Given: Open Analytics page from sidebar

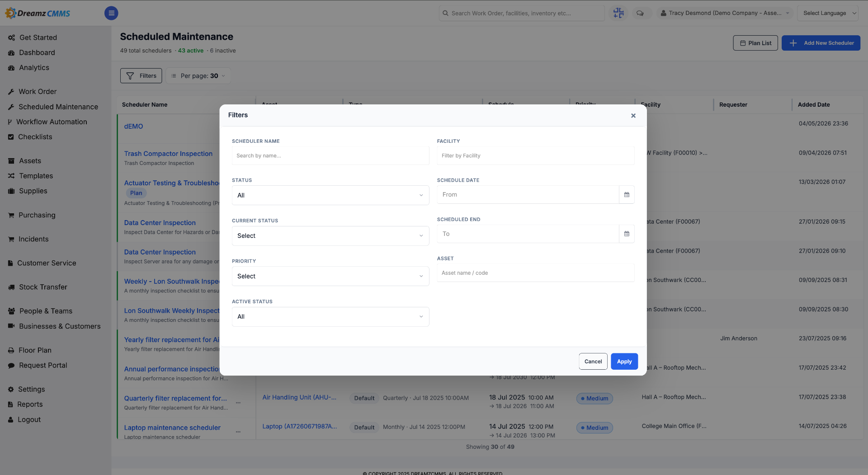Looking at the screenshot, I should [34, 68].
